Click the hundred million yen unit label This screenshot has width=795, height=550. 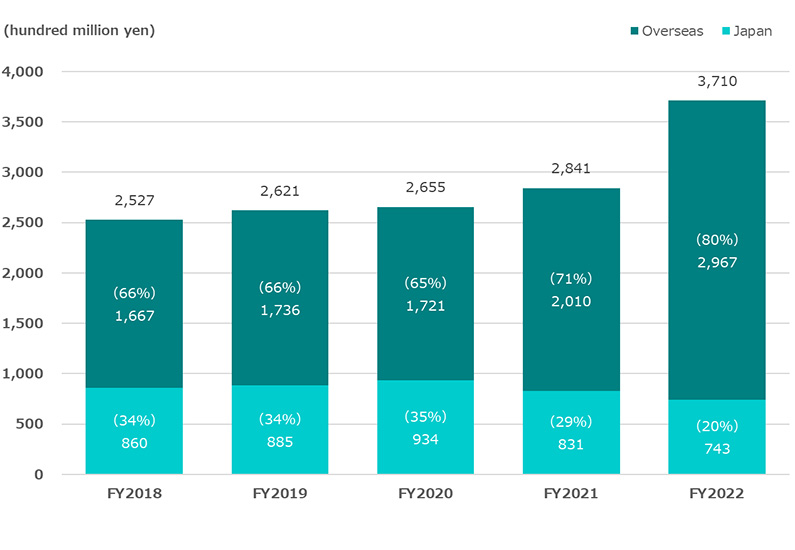click(80, 30)
